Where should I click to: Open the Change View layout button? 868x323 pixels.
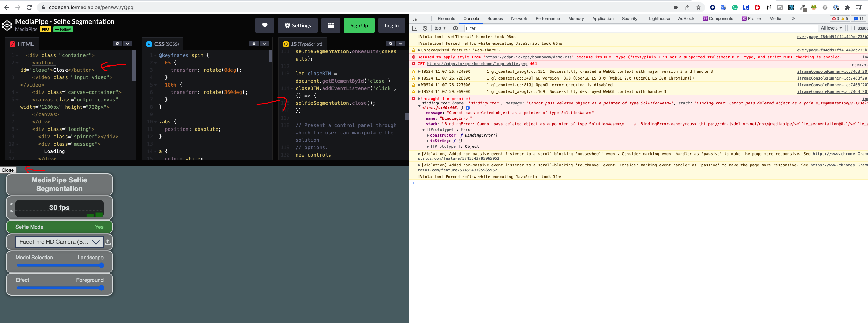point(330,25)
